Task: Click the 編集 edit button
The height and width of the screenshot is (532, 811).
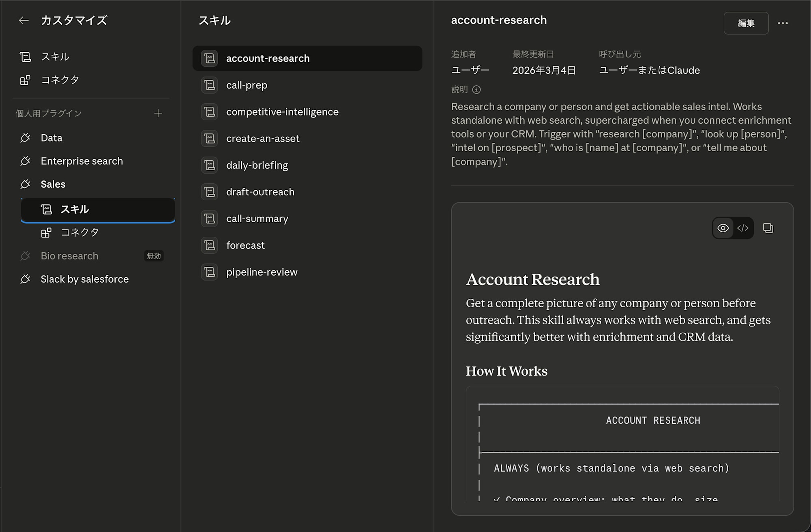Action: [746, 23]
